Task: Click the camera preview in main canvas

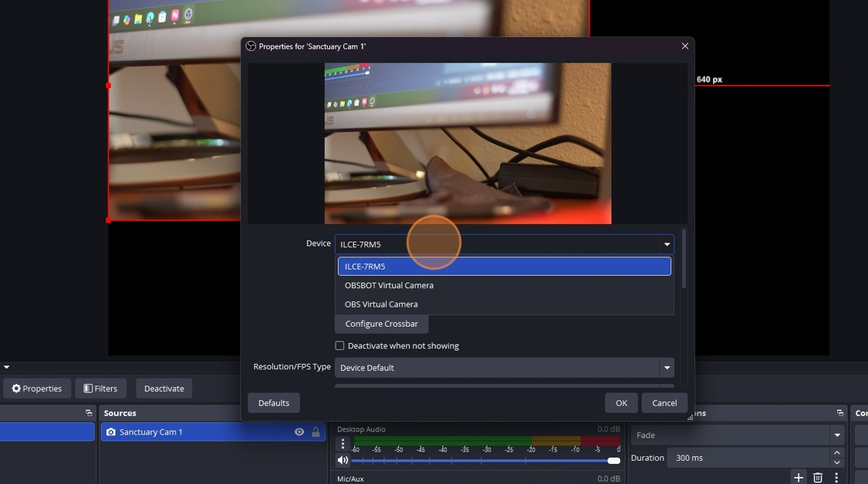Action: point(174,111)
